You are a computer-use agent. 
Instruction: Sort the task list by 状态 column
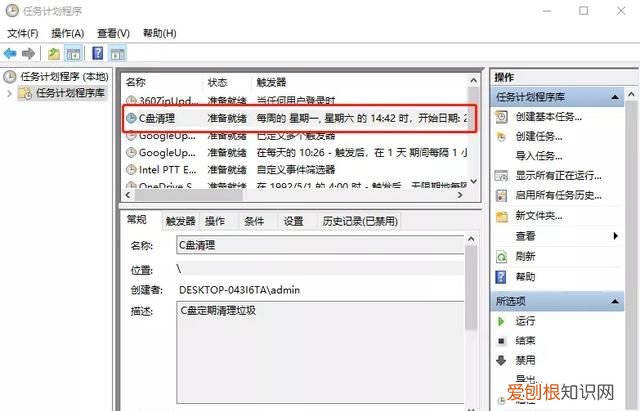(227, 82)
